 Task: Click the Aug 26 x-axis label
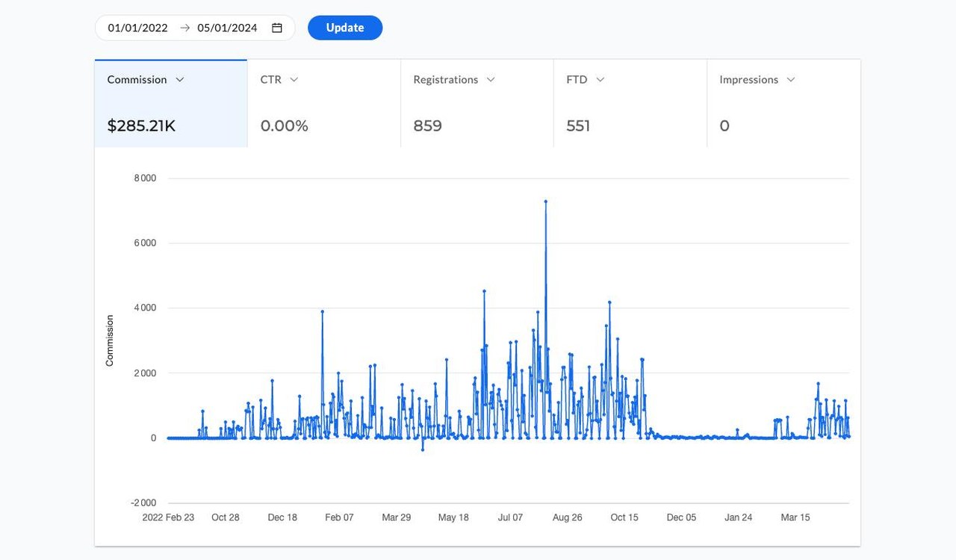(568, 517)
